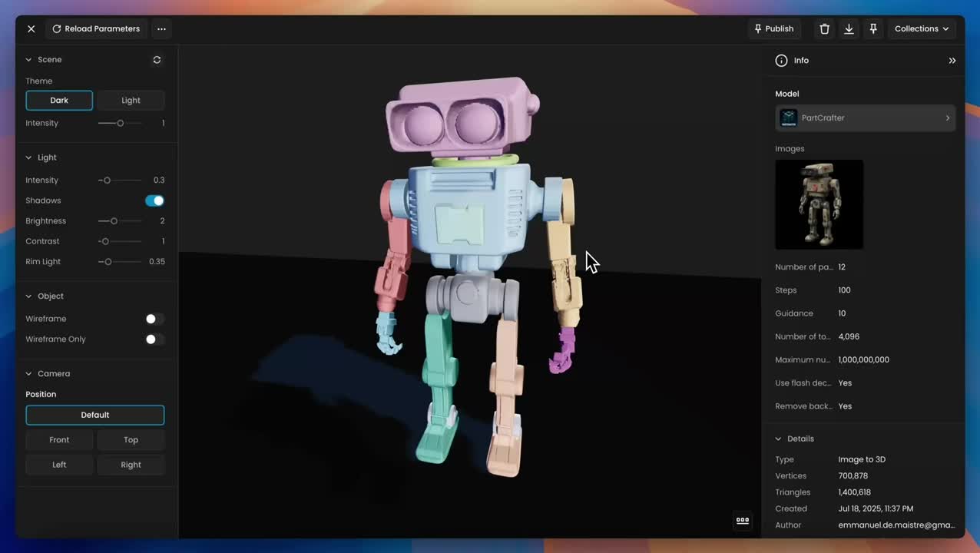Click the Type value Image to 3D
Image resolution: width=980 pixels, height=553 pixels.
pyautogui.click(x=862, y=459)
